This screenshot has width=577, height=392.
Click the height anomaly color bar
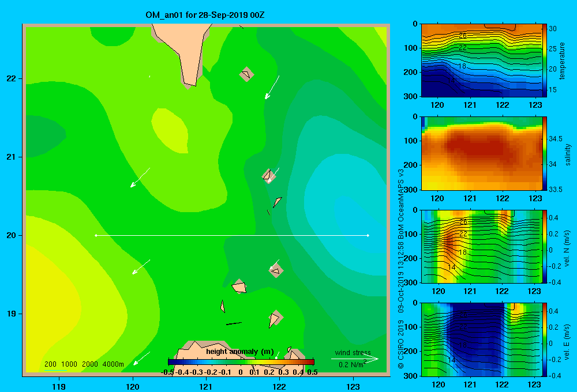tap(241, 362)
